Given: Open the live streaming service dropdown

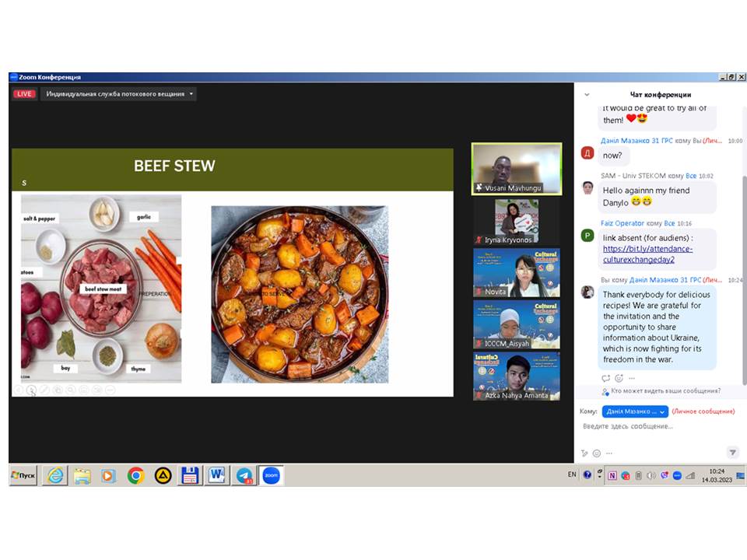Looking at the screenshot, I should point(118,94).
